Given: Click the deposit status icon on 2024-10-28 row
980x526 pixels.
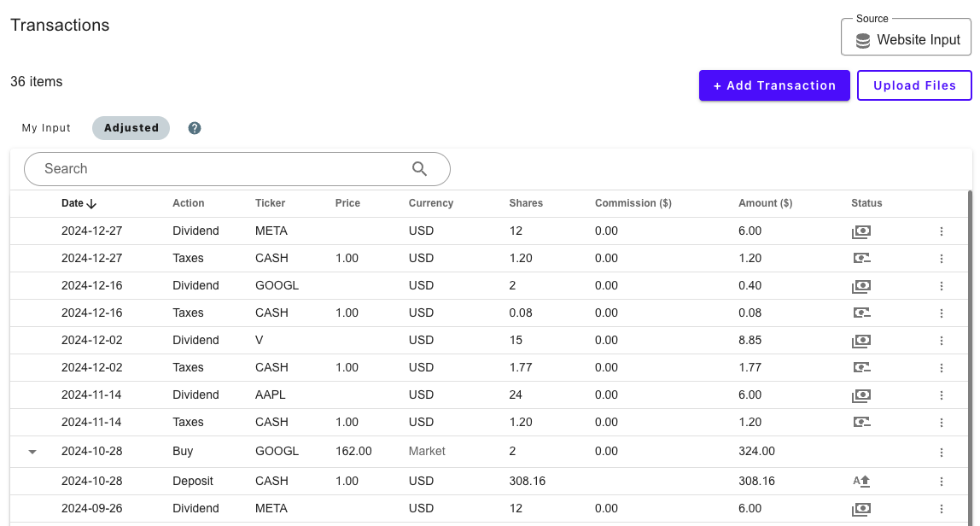Looking at the screenshot, I should pos(860,481).
